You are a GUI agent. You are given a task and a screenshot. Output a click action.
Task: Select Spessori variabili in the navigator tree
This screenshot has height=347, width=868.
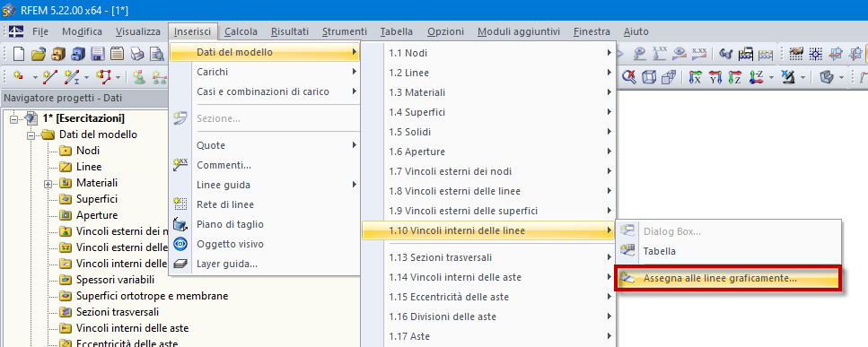point(115,280)
